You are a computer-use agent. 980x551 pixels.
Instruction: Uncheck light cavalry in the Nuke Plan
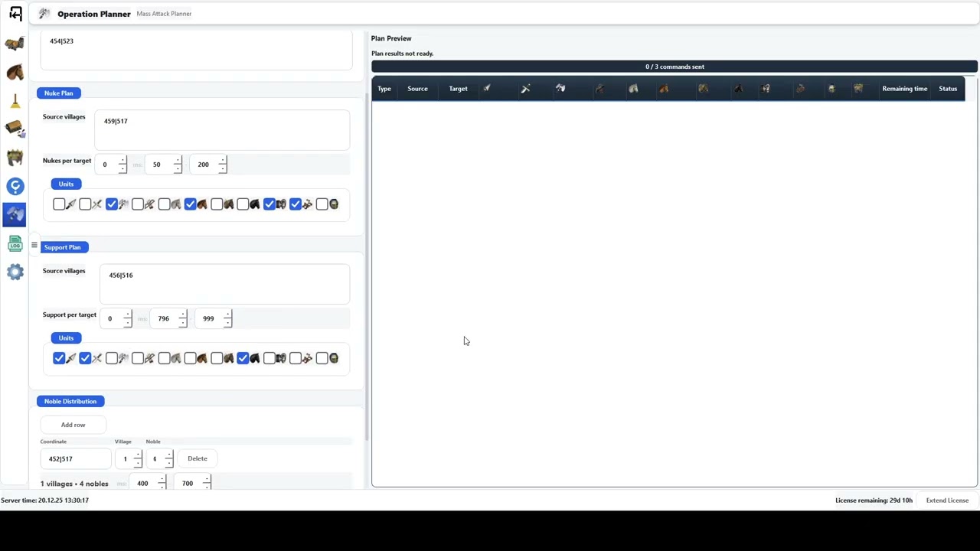(x=191, y=204)
